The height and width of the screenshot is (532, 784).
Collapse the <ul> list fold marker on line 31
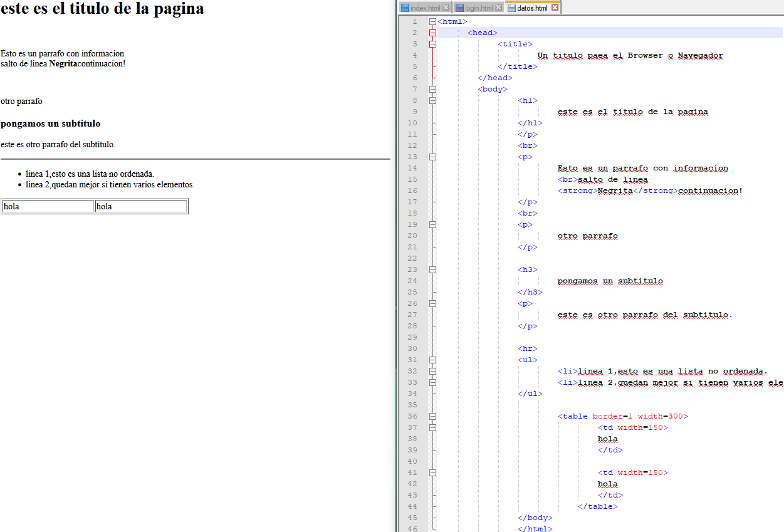click(432, 360)
